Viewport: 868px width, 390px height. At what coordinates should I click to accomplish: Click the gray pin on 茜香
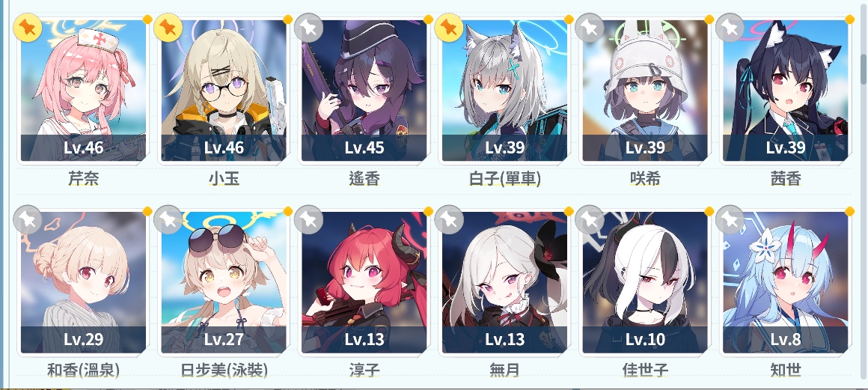click(x=731, y=28)
